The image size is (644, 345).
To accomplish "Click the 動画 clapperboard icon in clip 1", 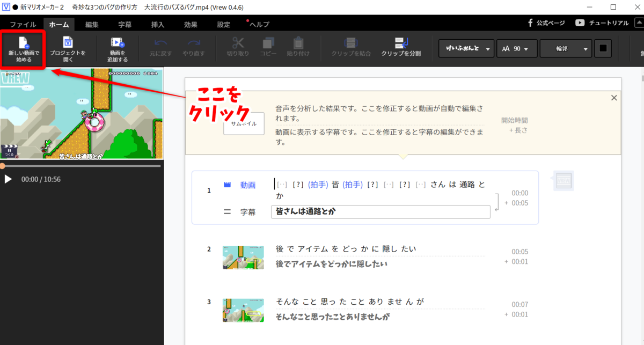I will [227, 185].
